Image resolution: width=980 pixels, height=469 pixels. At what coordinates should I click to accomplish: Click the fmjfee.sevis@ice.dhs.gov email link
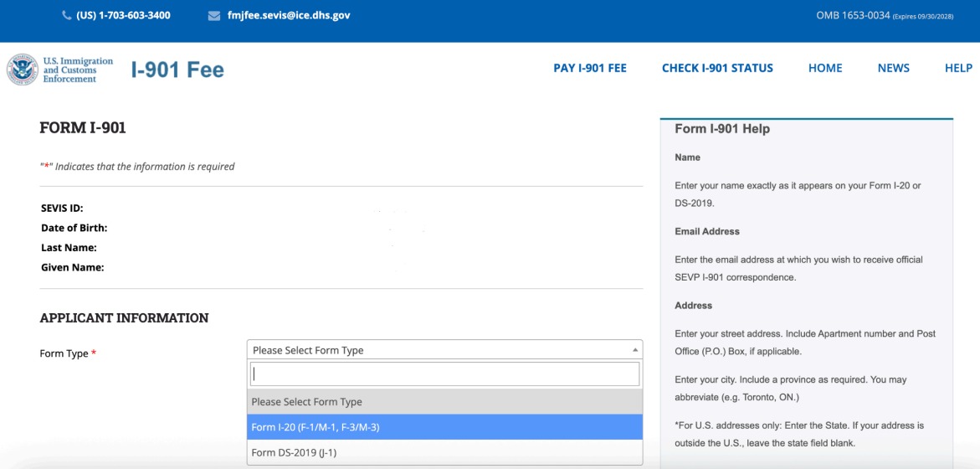pyautogui.click(x=289, y=15)
